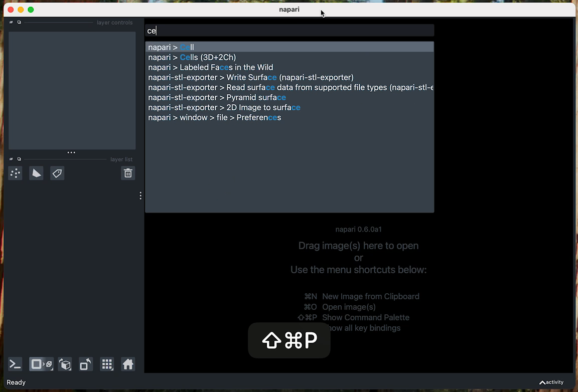Toggle 2D/3D view mode
578x392 pixels.
[41, 364]
